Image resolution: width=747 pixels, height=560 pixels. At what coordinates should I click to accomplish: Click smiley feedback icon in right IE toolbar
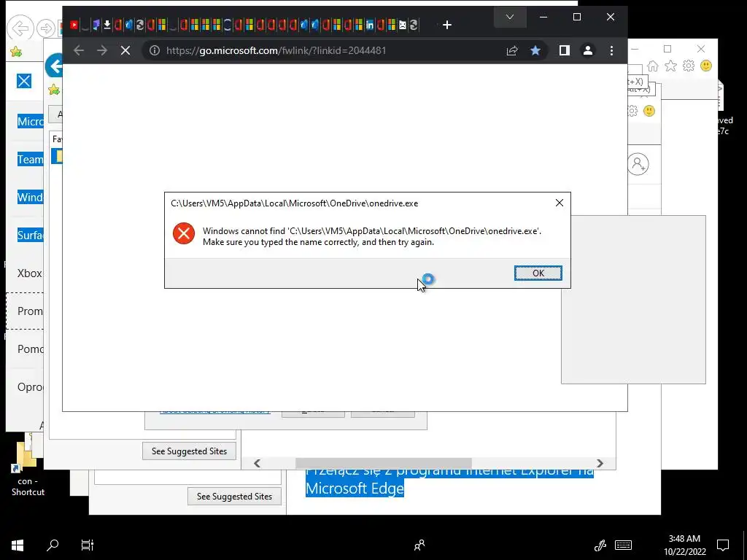point(706,66)
